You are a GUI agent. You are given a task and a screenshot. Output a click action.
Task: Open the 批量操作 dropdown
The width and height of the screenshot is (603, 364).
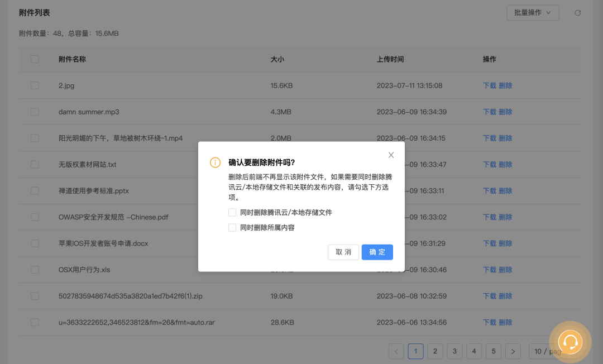(532, 12)
